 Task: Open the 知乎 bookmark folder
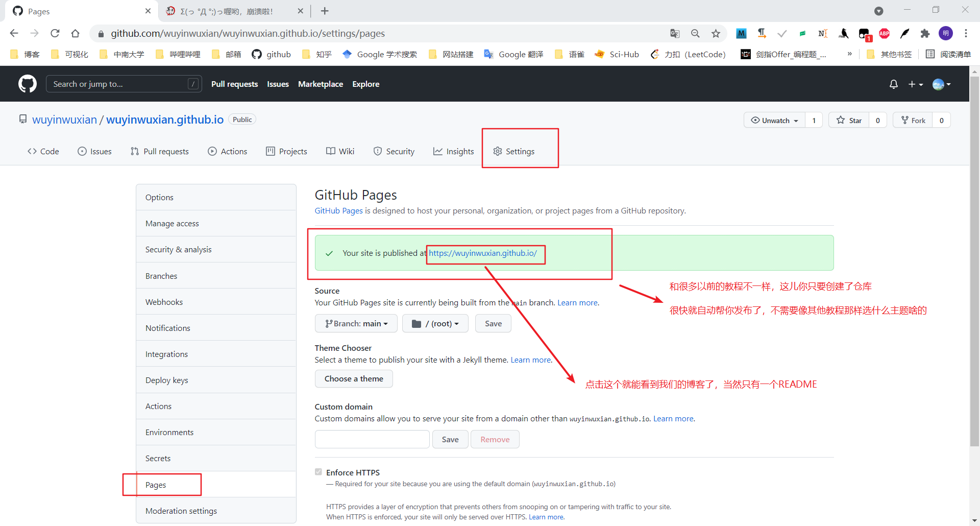tap(317, 54)
